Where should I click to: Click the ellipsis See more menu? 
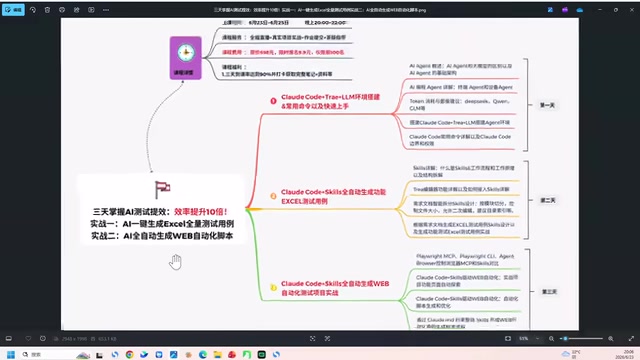[106, 10]
